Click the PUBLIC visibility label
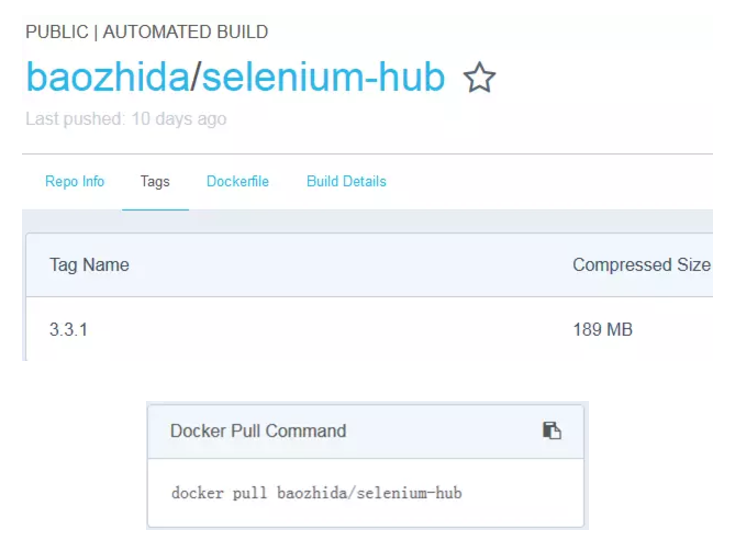Image resolution: width=729 pixels, height=555 pixels. click(57, 32)
